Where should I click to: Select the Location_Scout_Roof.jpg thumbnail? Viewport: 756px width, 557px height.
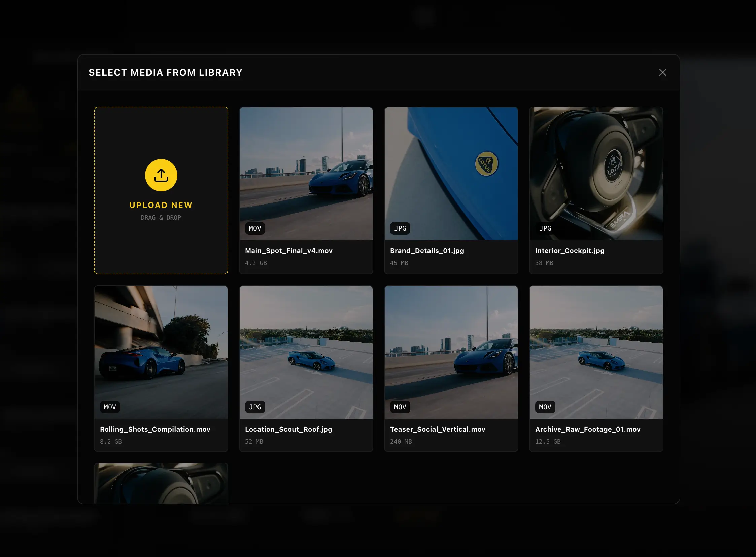point(306,352)
